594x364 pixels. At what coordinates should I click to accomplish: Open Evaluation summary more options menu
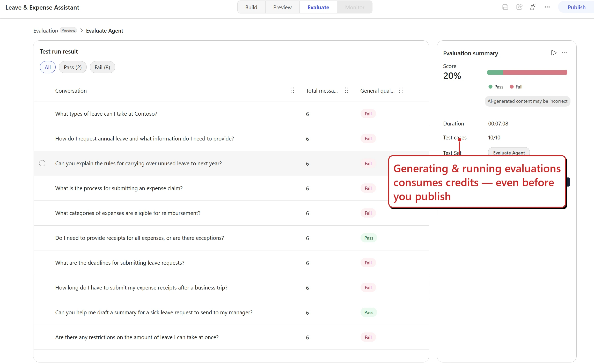tap(564, 53)
